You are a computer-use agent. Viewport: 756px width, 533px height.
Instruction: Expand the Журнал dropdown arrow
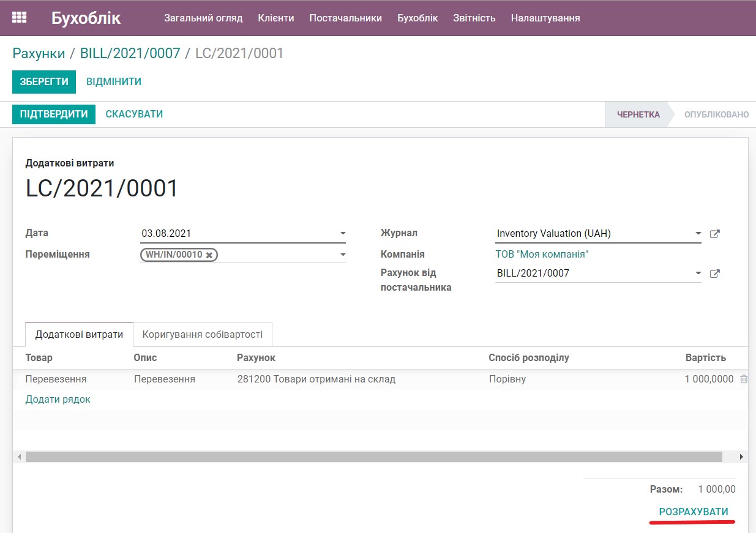[698, 233]
